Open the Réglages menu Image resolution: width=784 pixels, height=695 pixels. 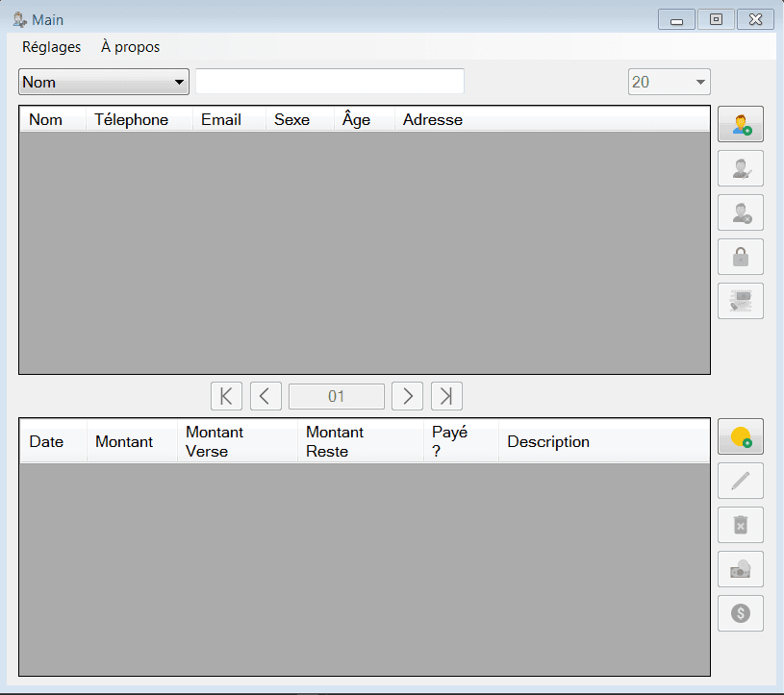pos(51,46)
